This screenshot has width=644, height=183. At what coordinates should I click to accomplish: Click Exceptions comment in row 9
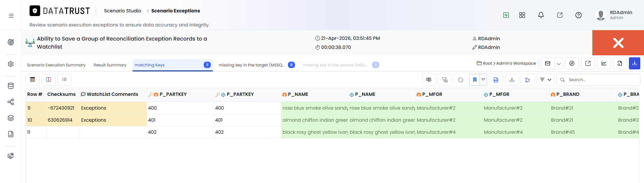(x=113, y=108)
